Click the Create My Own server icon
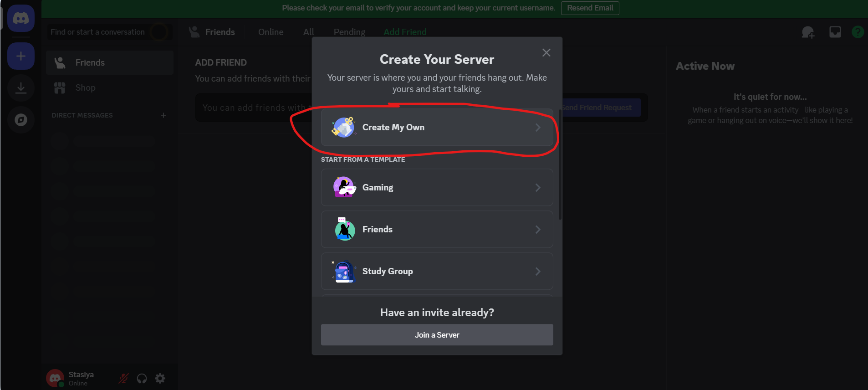Image resolution: width=868 pixels, height=390 pixels. (343, 127)
